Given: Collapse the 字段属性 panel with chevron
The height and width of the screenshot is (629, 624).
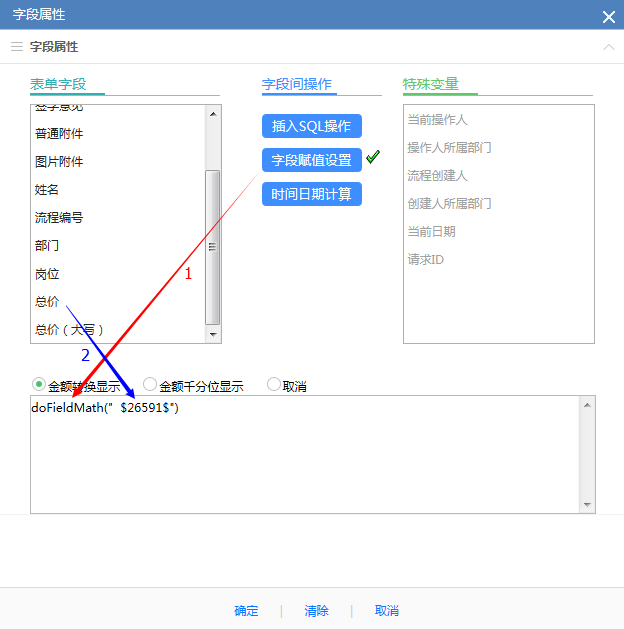Looking at the screenshot, I should [608, 47].
